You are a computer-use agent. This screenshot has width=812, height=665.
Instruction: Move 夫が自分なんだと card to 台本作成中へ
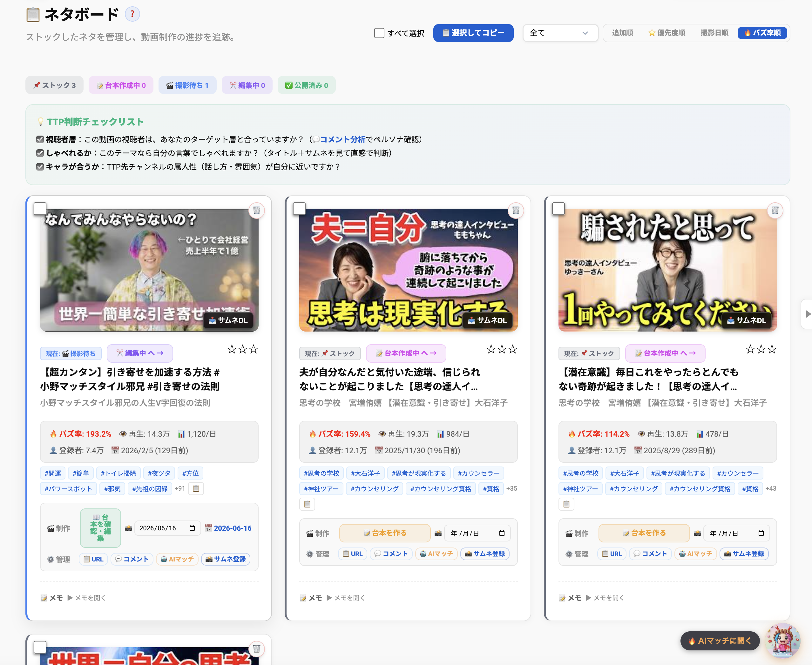[406, 353]
